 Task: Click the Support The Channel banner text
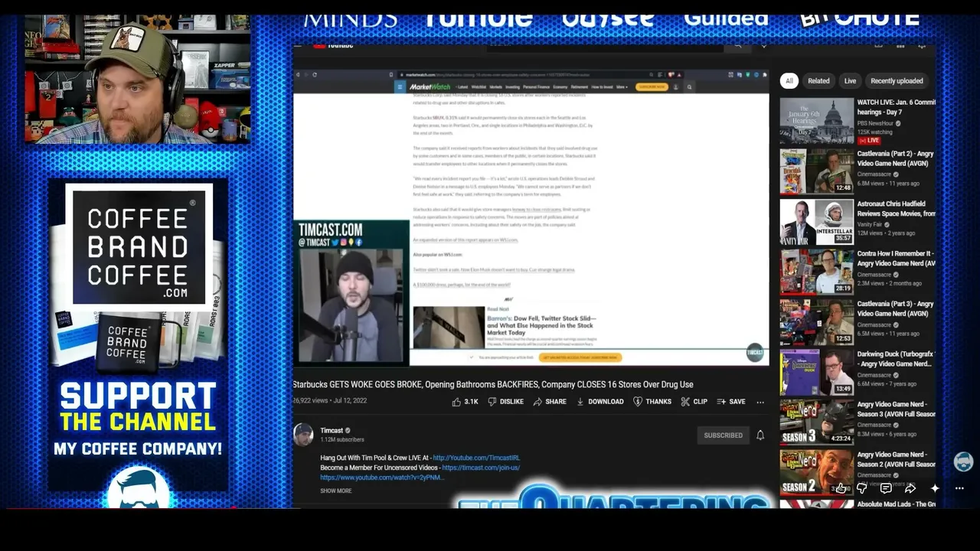pos(138,408)
